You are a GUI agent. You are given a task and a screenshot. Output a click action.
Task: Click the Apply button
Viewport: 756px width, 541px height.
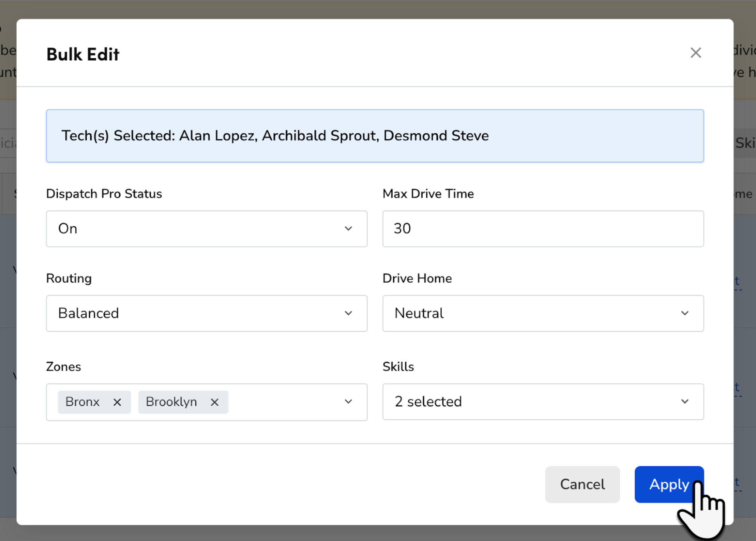pyautogui.click(x=669, y=484)
